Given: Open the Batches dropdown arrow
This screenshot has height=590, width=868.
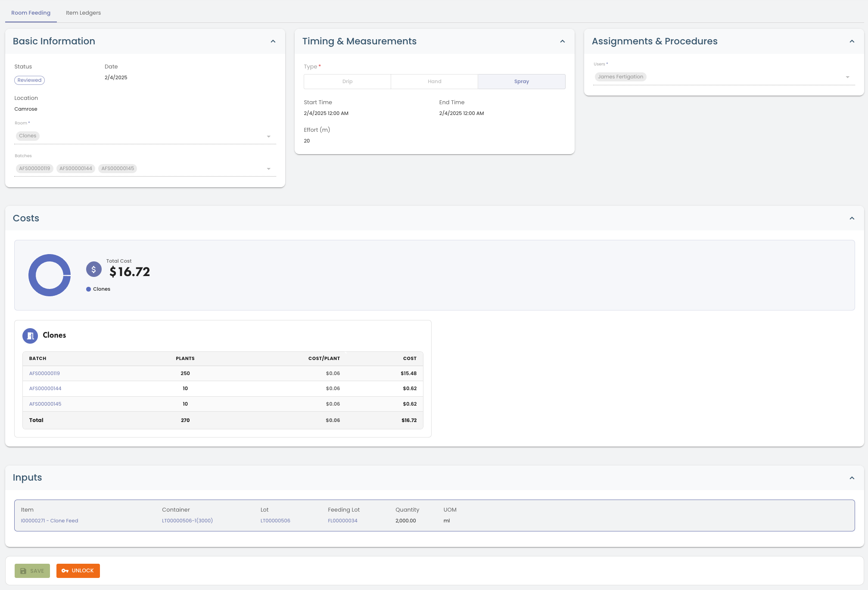Looking at the screenshot, I should (x=268, y=169).
